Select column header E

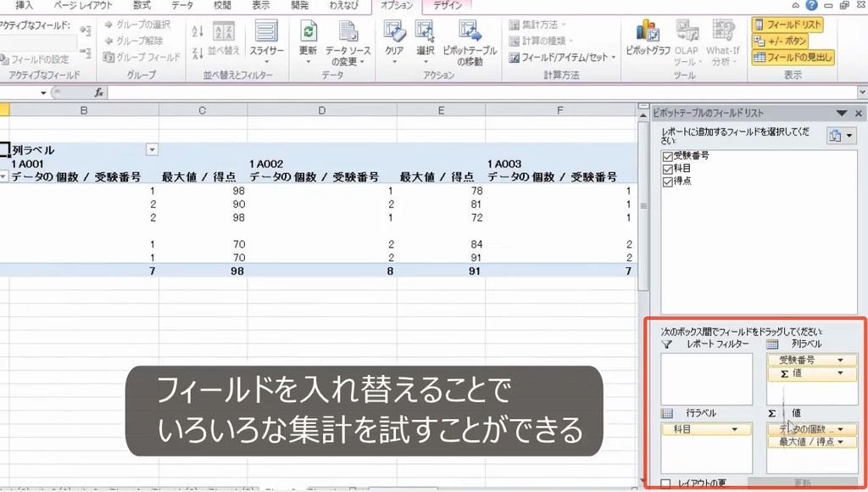(x=441, y=110)
